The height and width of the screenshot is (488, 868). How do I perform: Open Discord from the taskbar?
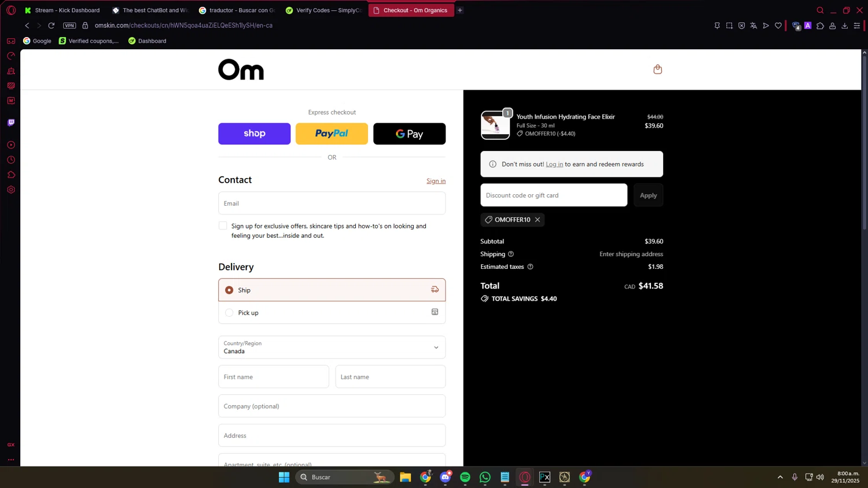coord(446,477)
